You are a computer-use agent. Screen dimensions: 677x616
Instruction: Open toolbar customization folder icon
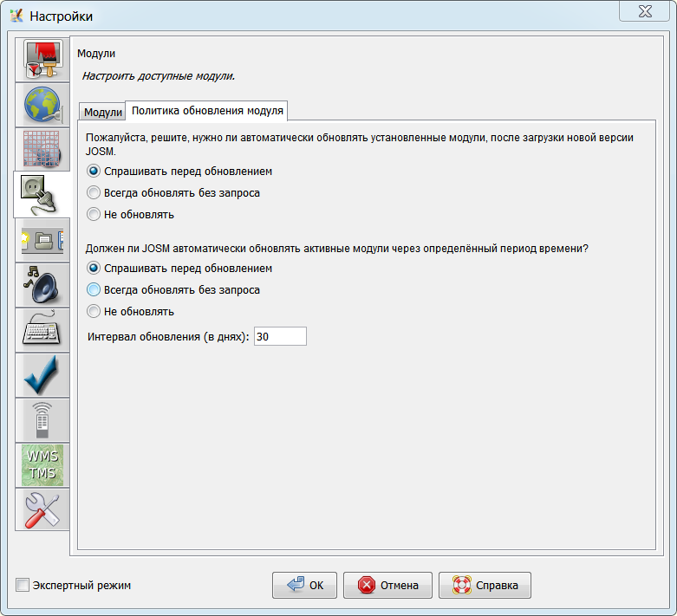click(x=42, y=240)
